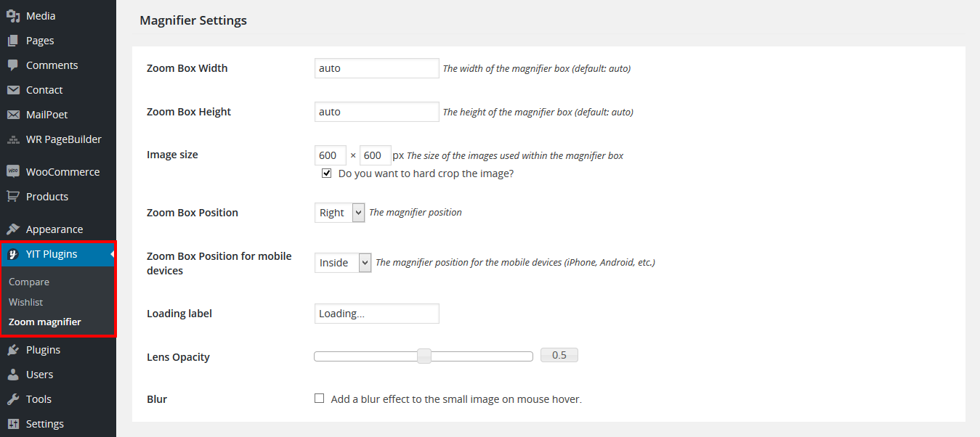The image size is (980, 437).
Task: Go to the Wishlist settings page
Action: coord(25,301)
